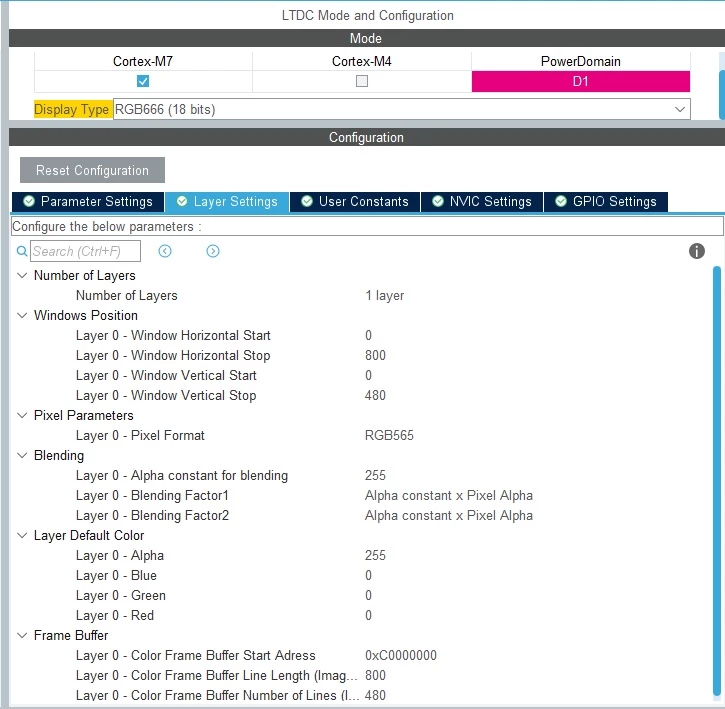Edit Frame Buffer Line Length value 800

tap(375, 676)
